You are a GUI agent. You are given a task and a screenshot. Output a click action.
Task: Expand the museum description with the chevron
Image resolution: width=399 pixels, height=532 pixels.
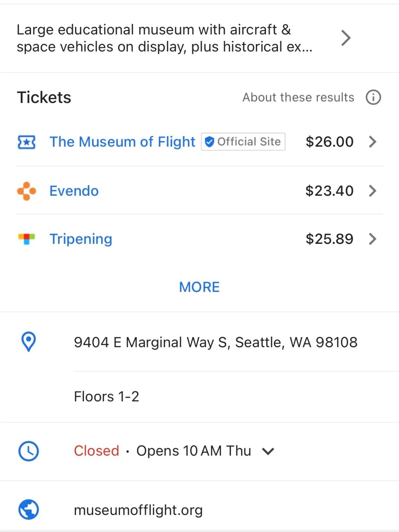pyautogui.click(x=345, y=38)
